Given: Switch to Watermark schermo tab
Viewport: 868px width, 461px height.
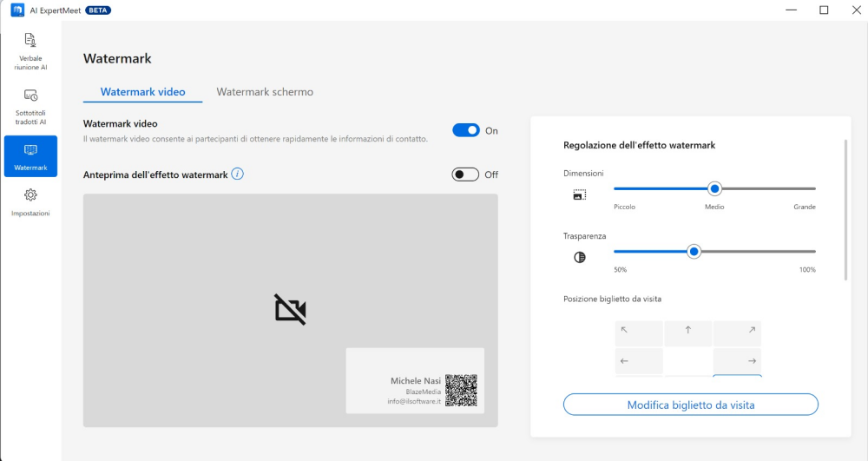Looking at the screenshot, I should 265,92.
